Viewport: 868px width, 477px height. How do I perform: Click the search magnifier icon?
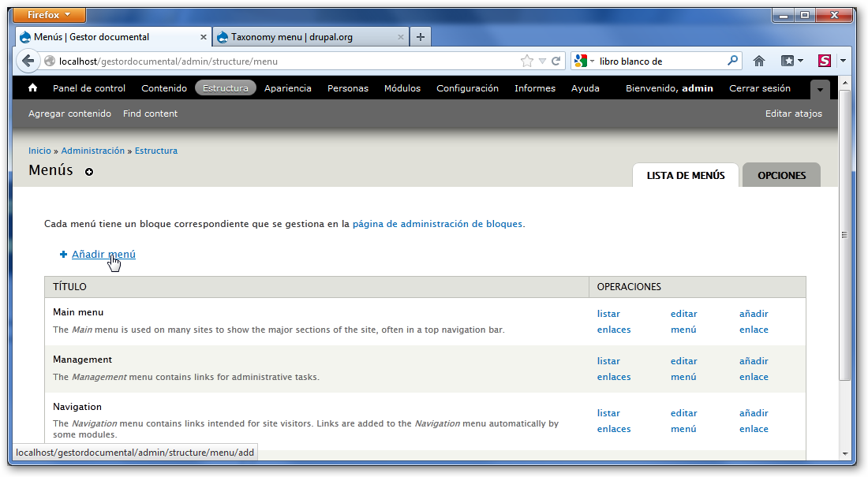(x=733, y=61)
